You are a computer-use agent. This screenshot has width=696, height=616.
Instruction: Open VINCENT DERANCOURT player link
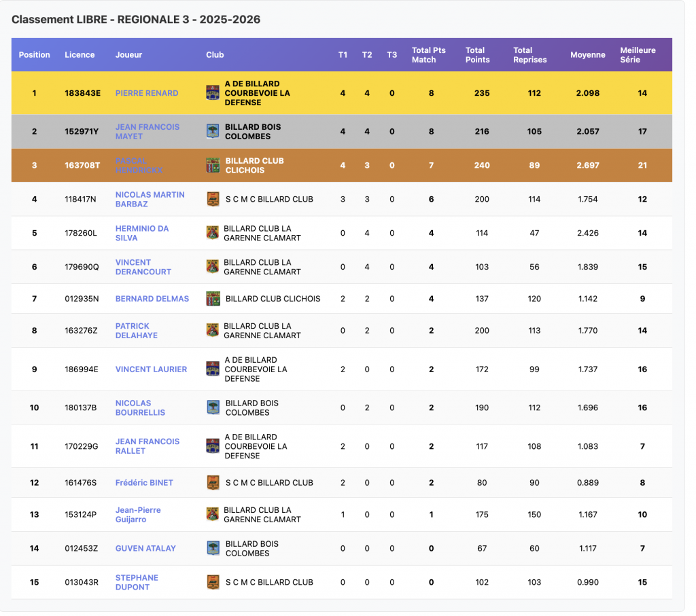143,267
